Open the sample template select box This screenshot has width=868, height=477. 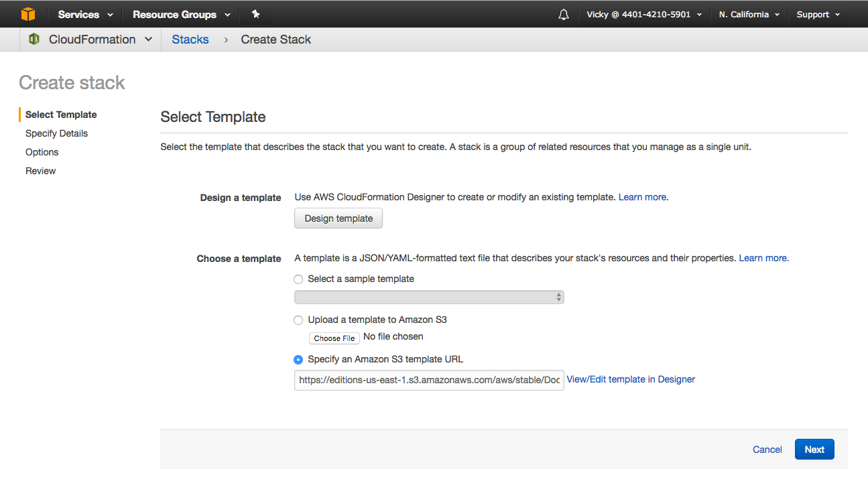tap(429, 297)
